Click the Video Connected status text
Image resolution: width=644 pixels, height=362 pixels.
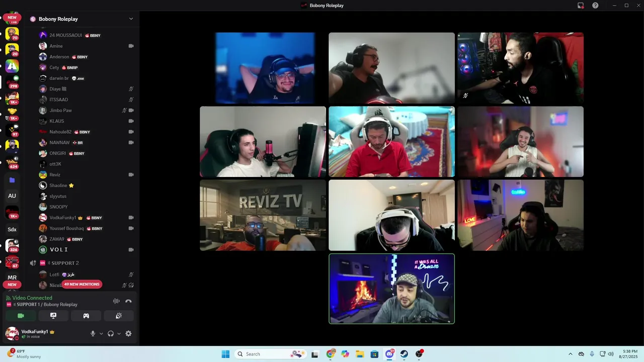32,298
